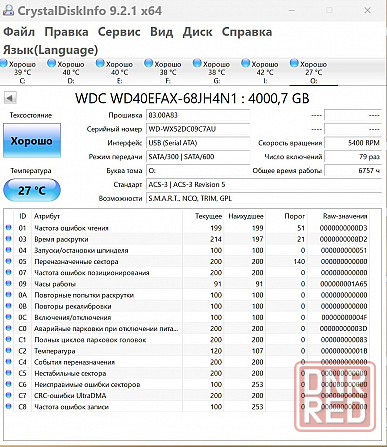Image resolution: width=387 pixels, height=447 pixels.
Task: Click status dot of attribute C8
Action: [x=9, y=407]
